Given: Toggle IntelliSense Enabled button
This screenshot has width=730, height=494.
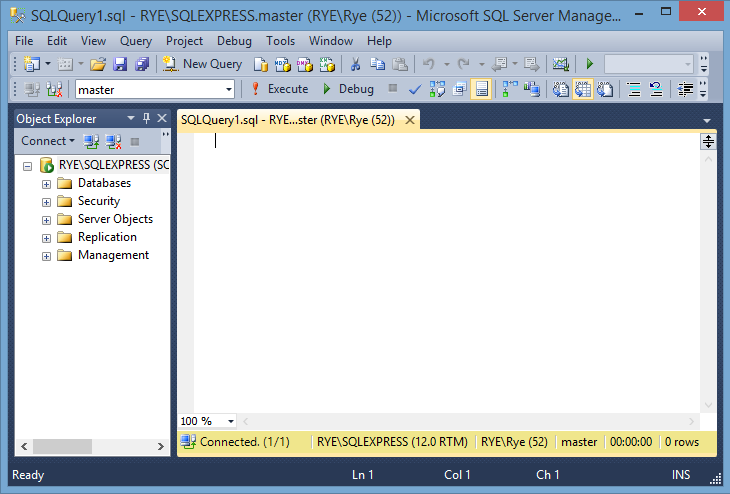Looking at the screenshot, I should click(481, 89).
